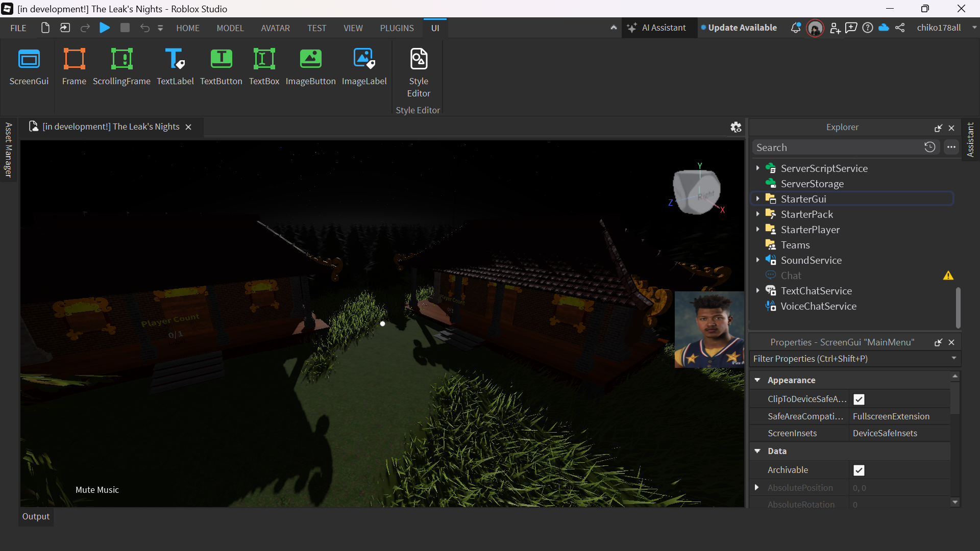Disable the Archivable property
Screen dimensions: 980x551
[x=859, y=470]
